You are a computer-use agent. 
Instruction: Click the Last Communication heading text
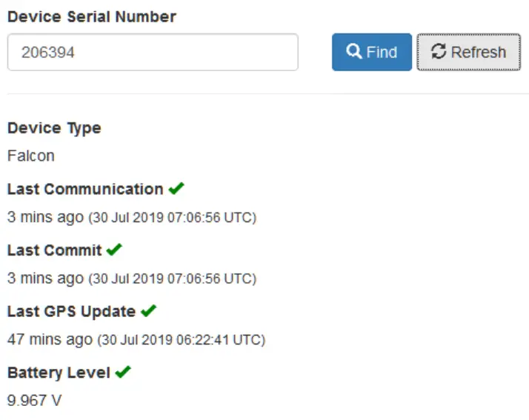click(x=85, y=189)
